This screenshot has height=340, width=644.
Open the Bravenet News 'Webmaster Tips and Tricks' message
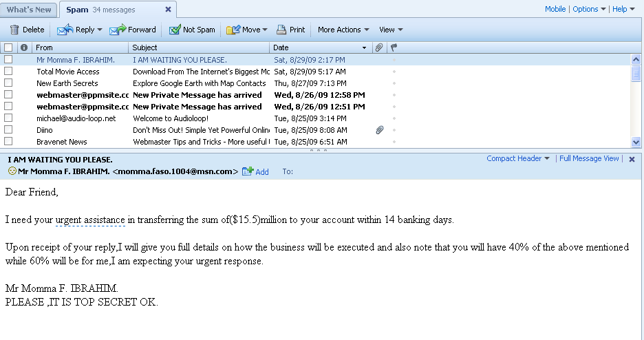click(201, 142)
